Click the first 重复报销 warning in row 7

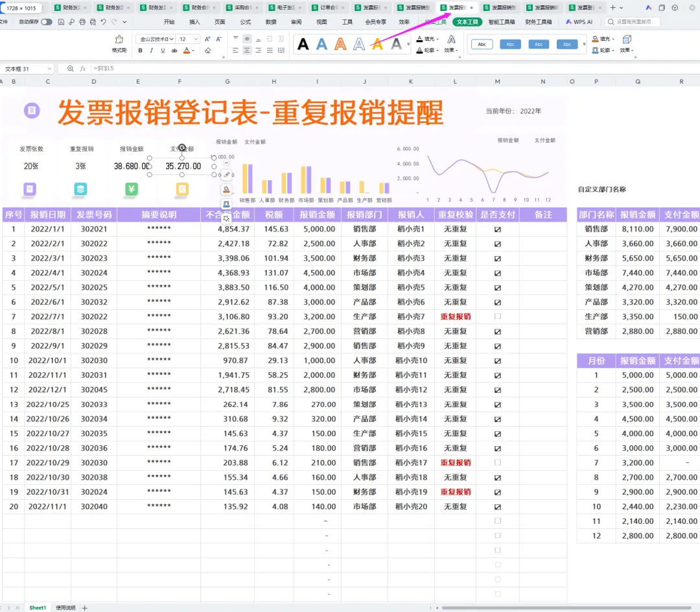(x=456, y=316)
